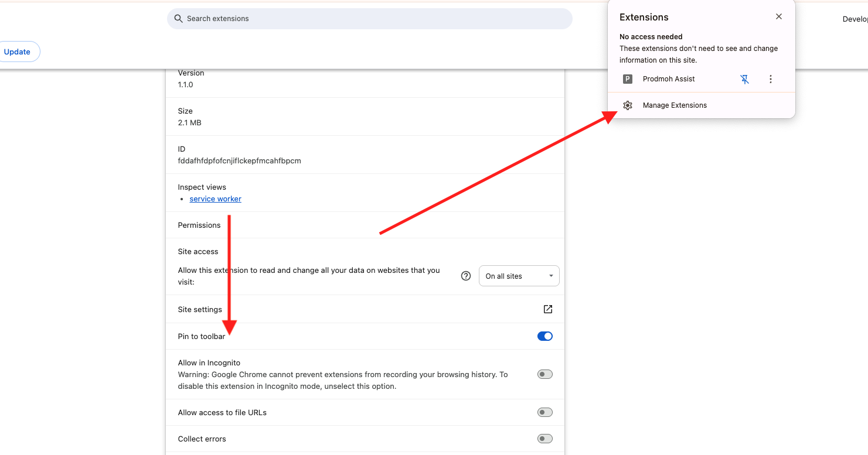Turn on Allow access to file URLs
Image resolution: width=868 pixels, height=455 pixels.
[544, 412]
